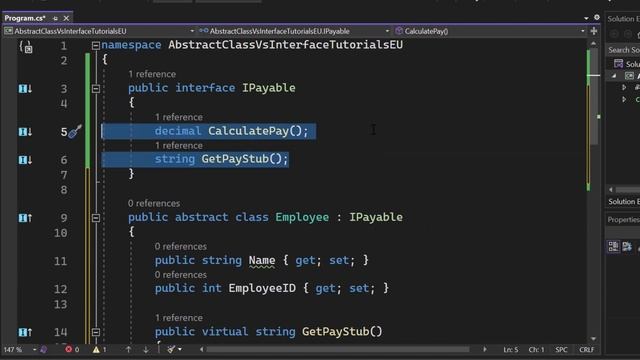
Task: Click the Search Solution Explorer input field
Action: [x=623, y=50]
